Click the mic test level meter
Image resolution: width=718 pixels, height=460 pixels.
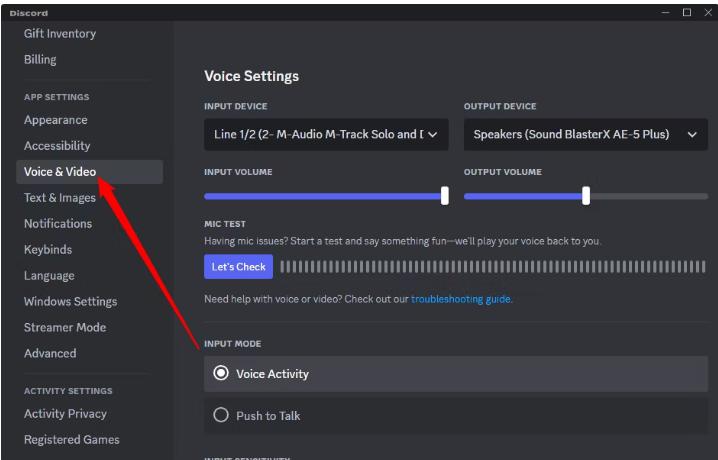493,267
